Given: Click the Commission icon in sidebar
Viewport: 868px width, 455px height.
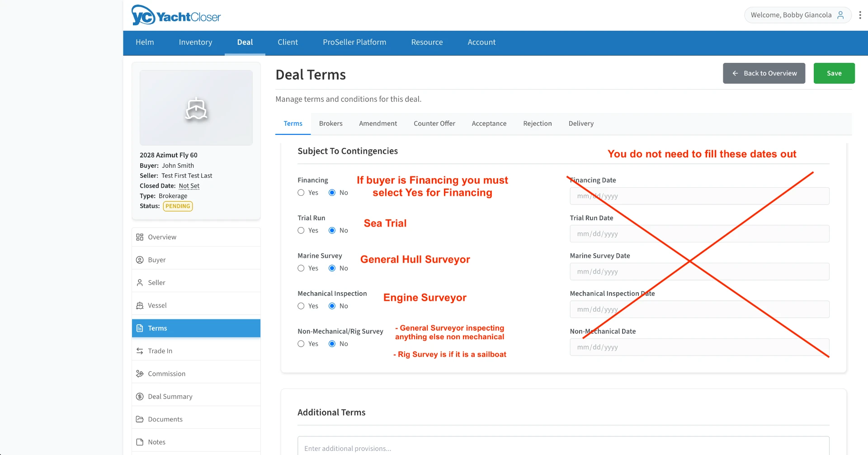Looking at the screenshot, I should click(x=140, y=374).
